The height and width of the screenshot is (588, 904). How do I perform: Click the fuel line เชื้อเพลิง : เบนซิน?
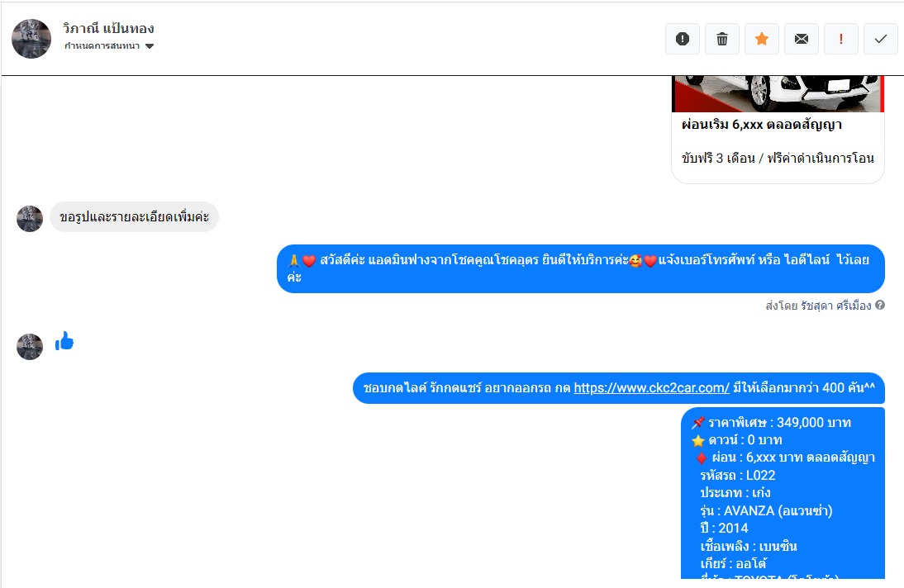coord(749,546)
